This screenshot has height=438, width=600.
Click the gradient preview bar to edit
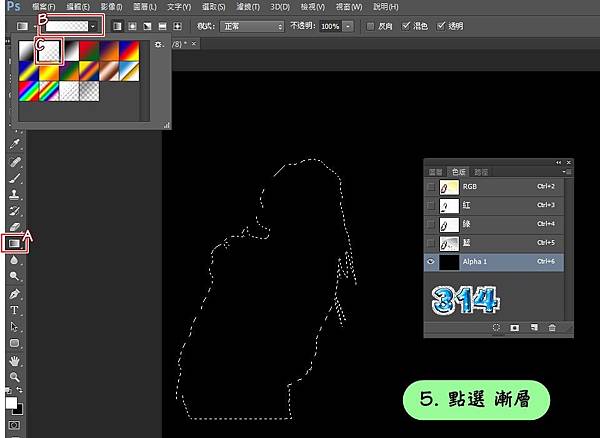pyautogui.click(x=67, y=26)
